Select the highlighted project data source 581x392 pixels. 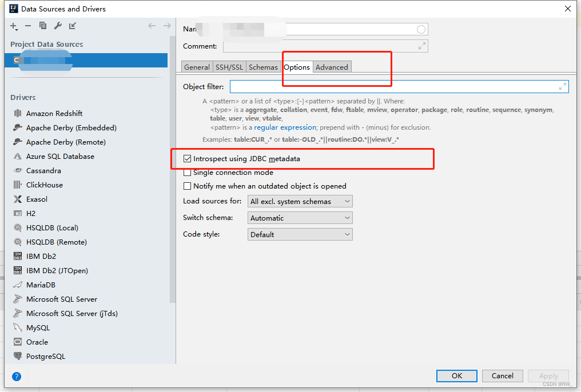86,61
